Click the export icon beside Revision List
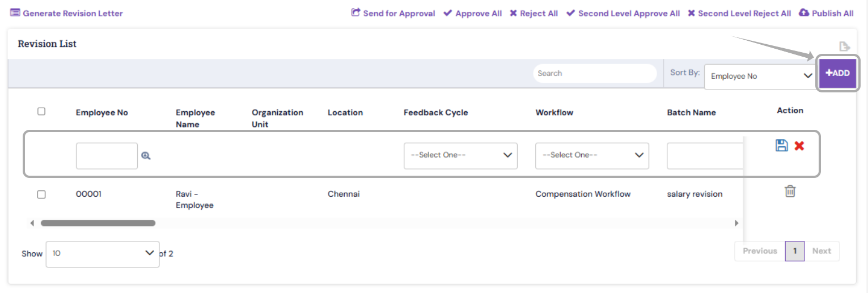868x293 pixels. point(844,46)
